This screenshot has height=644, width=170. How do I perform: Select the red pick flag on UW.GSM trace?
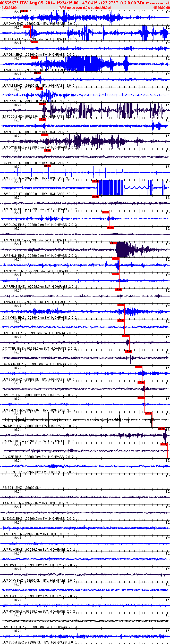(x=35, y=42)
